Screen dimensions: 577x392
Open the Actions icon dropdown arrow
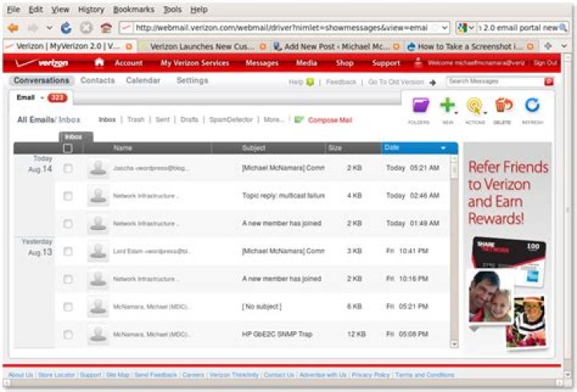click(485, 113)
